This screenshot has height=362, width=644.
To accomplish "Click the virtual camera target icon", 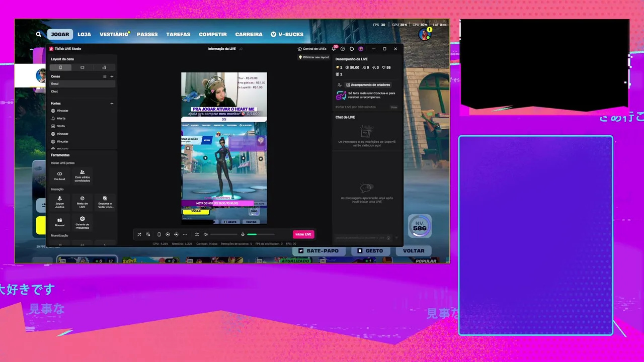I will coord(176,234).
